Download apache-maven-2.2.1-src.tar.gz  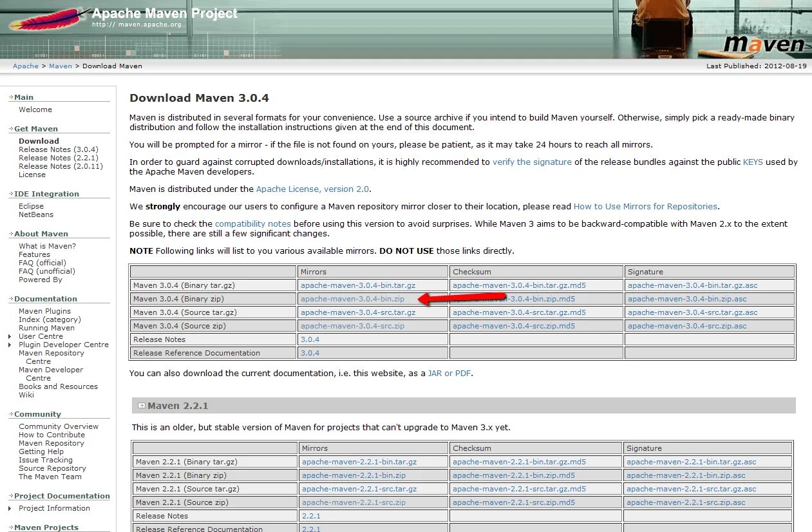[x=359, y=489]
